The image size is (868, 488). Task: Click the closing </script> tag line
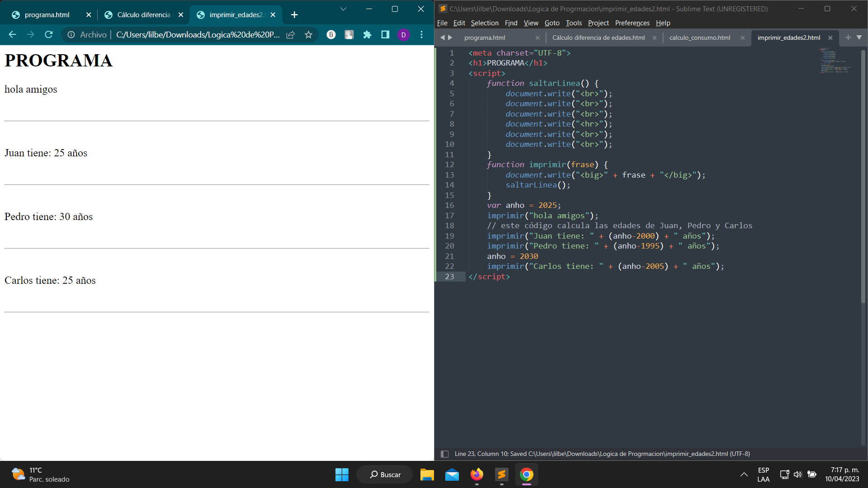[489, 277]
